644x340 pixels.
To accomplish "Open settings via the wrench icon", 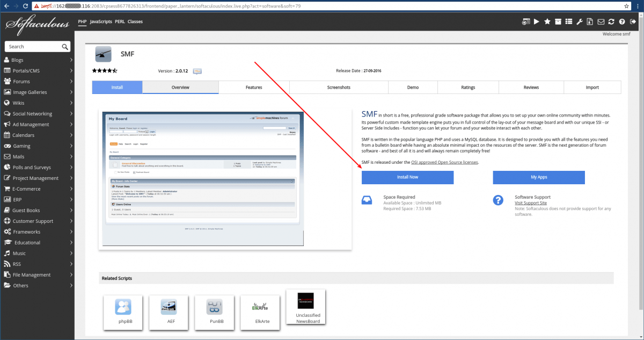I will (x=580, y=21).
